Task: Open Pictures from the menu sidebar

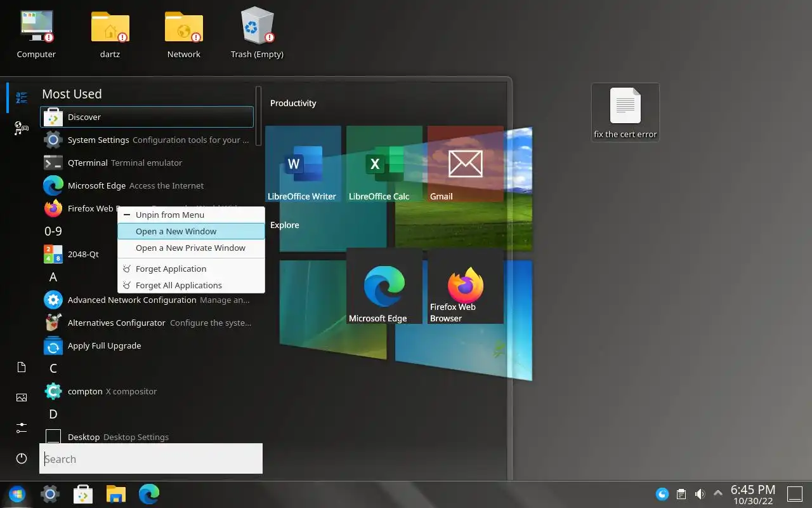Action: tap(22, 398)
